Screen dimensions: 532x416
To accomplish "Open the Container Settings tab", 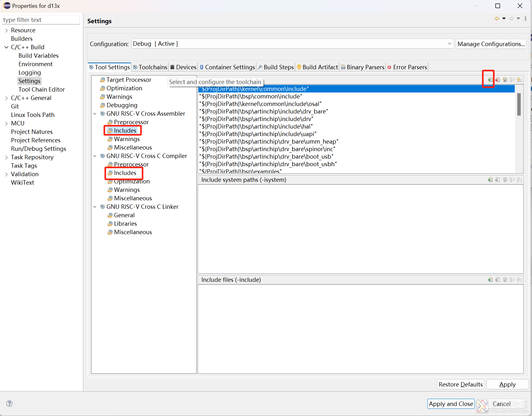I will 227,67.
